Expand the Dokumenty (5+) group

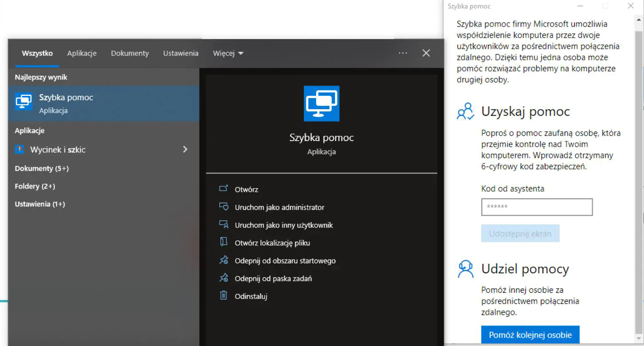coord(42,169)
